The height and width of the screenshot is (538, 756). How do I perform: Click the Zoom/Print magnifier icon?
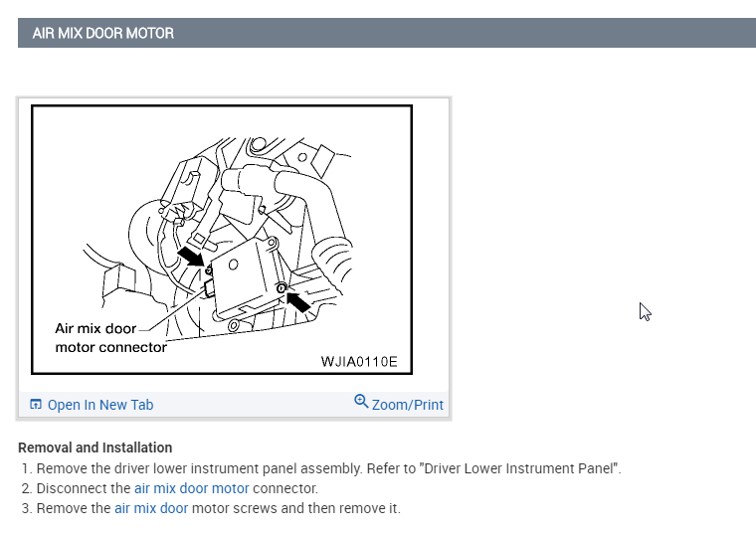tap(361, 401)
